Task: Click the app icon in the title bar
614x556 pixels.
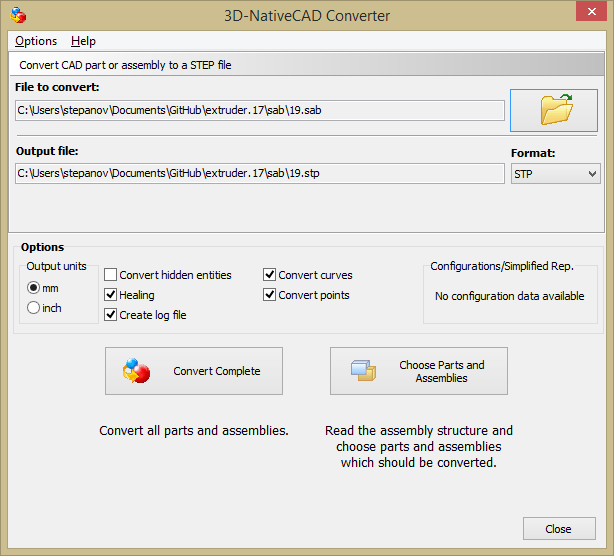Action: click(x=18, y=15)
